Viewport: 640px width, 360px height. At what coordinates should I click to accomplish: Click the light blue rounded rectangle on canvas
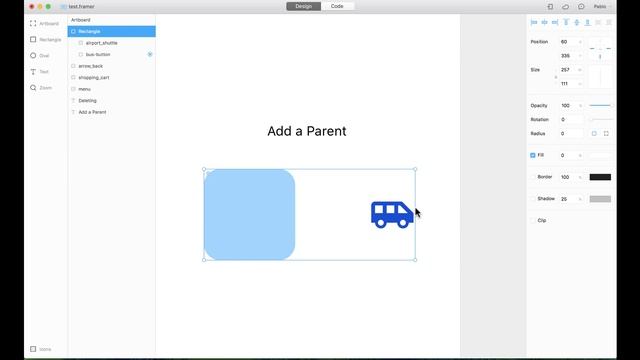pyautogui.click(x=249, y=215)
